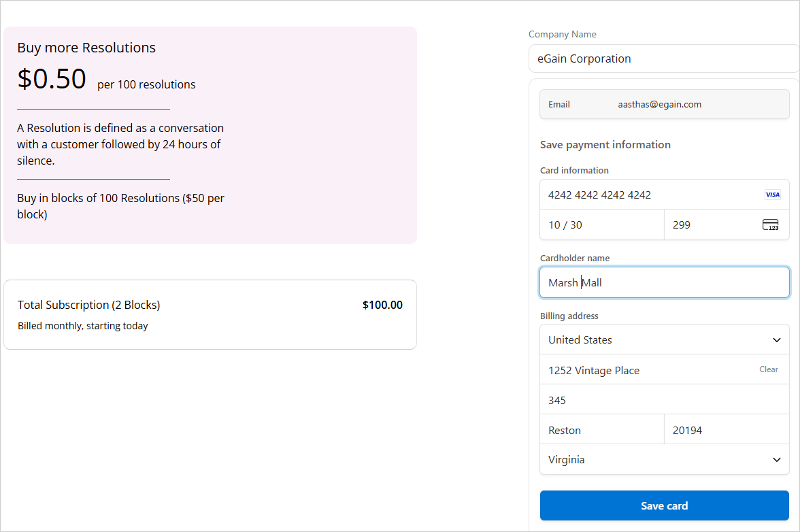Expand the Virginia state dropdown
Screen dimensions: 800x532
[664, 460]
